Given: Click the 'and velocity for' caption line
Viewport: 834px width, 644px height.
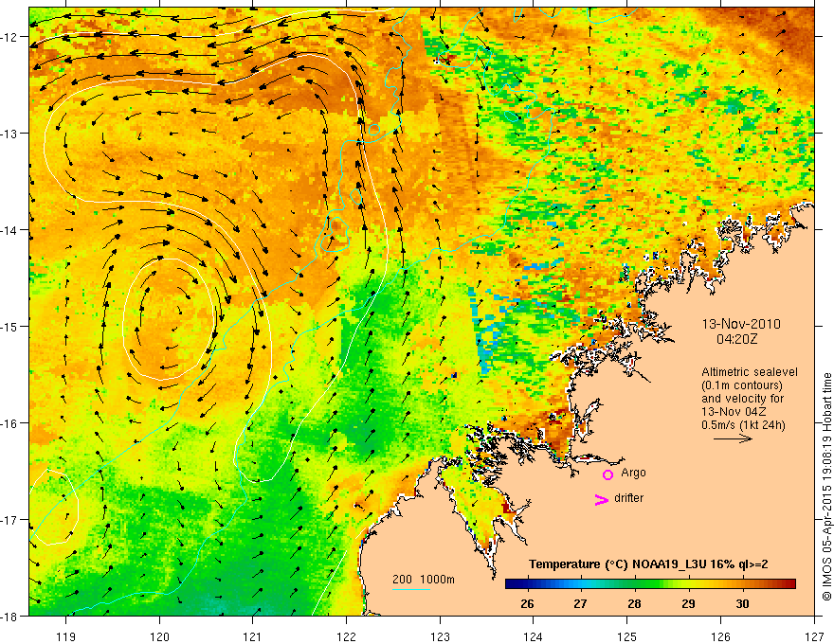Looking at the screenshot, I should coord(743,399).
